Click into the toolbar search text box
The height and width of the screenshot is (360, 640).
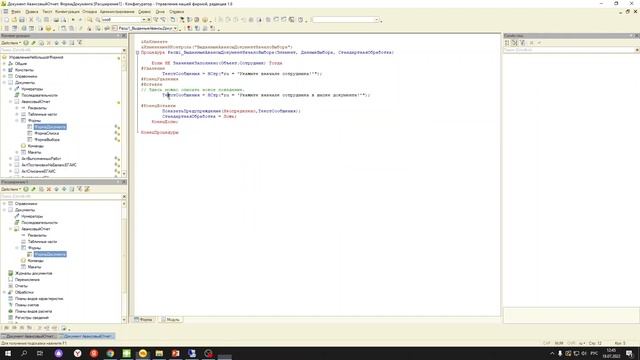tap(121, 20)
